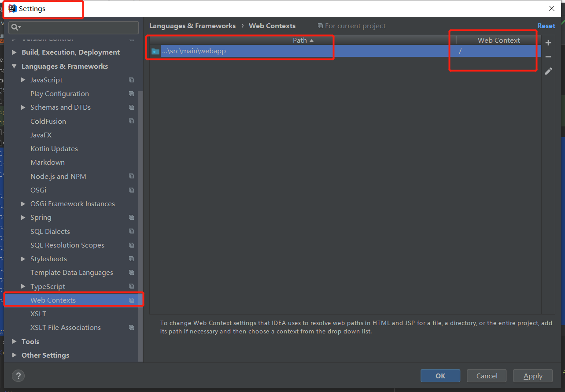Viewport: 565px width, 392px height.
Task: Click the small icon beside Web Contexts entry
Action: pyautogui.click(x=131, y=300)
